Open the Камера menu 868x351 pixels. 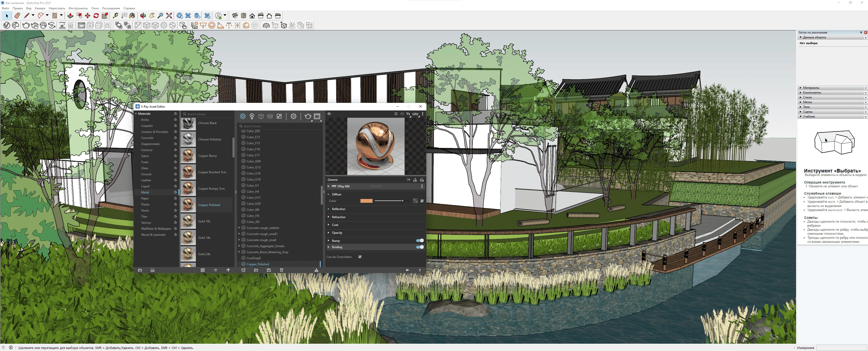[40, 8]
